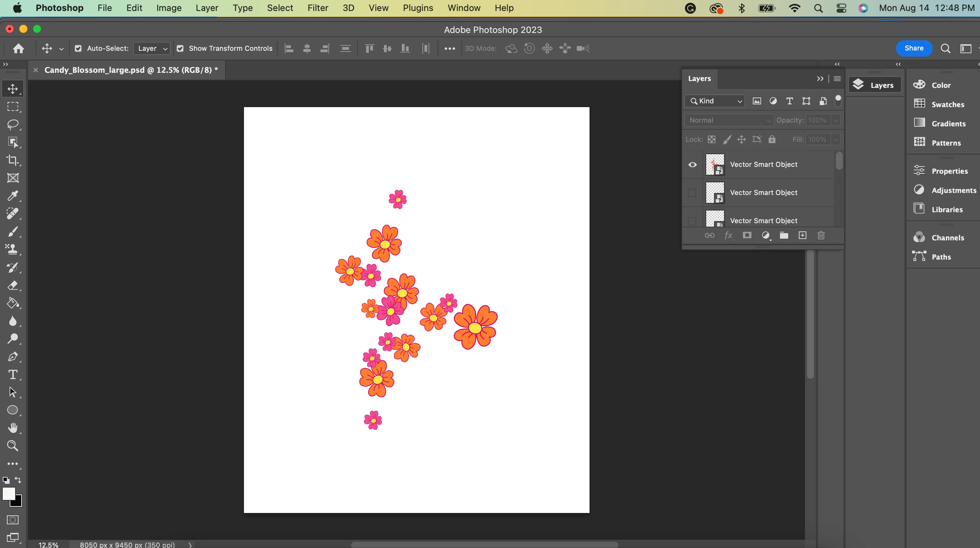Hide the top Vector Smart Object layer
This screenshot has height=548, width=980.
point(692,165)
